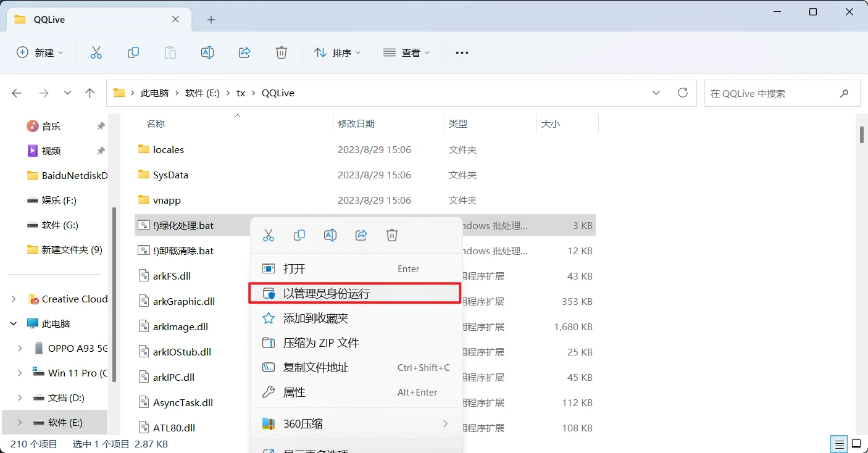The width and height of the screenshot is (868, 453).
Task: Expand 文档 (D:) drive node
Action: (20, 398)
